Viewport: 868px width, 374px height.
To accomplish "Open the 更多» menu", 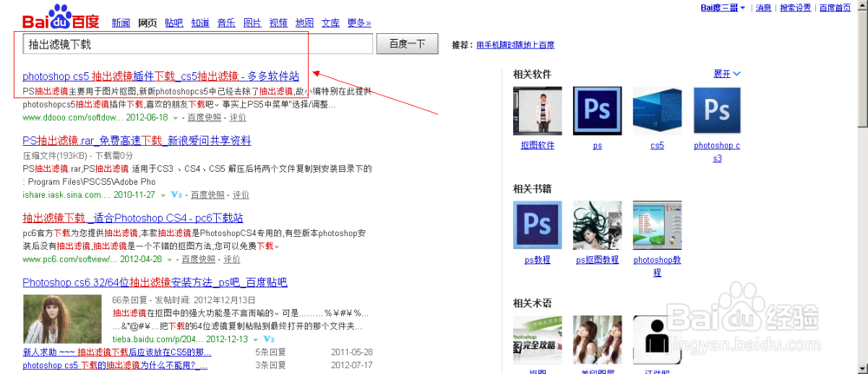I will [x=359, y=23].
